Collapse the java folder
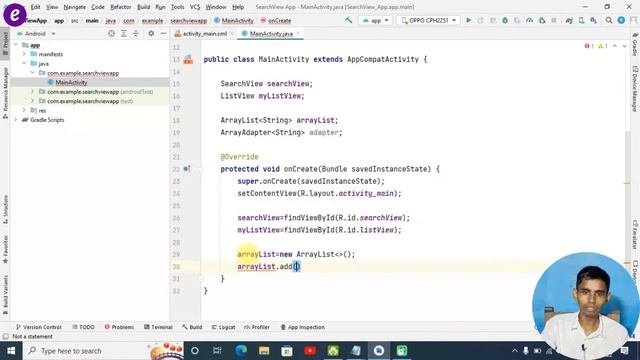The width and height of the screenshot is (640, 360). (x=24, y=63)
